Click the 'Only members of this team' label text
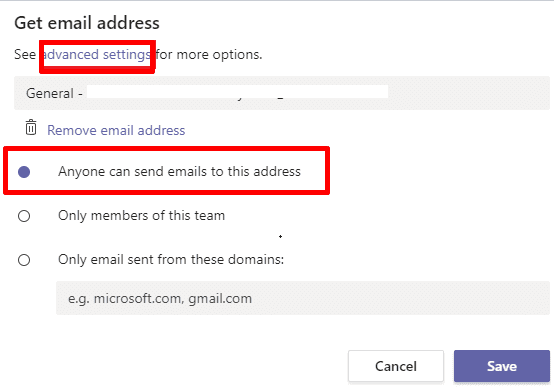Screen dimensions: 554x388 [x=141, y=216]
